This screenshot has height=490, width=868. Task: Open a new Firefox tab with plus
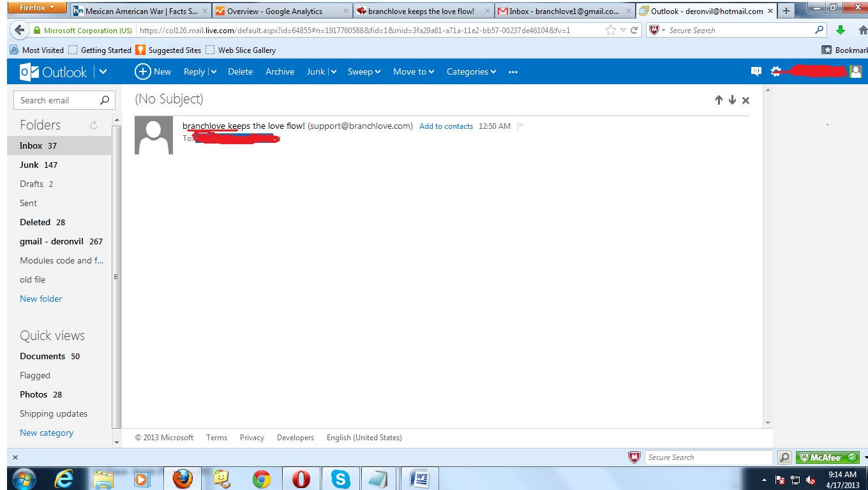coord(786,11)
